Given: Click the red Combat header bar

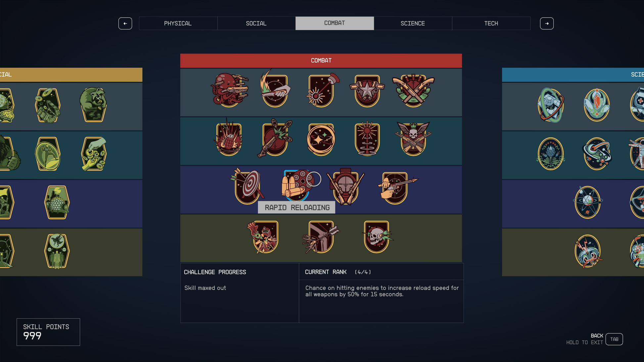Looking at the screenshot, I should click(x=321, y=60).
